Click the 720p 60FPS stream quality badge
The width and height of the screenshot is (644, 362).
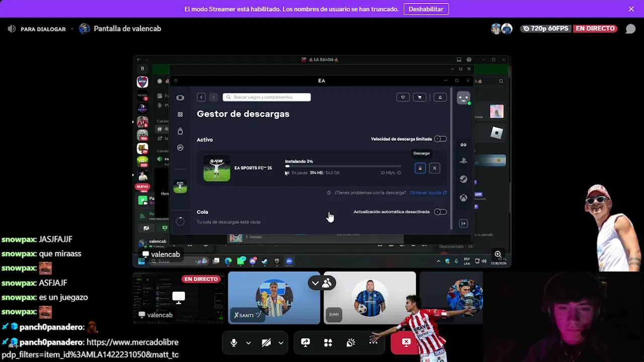point(546,29)
